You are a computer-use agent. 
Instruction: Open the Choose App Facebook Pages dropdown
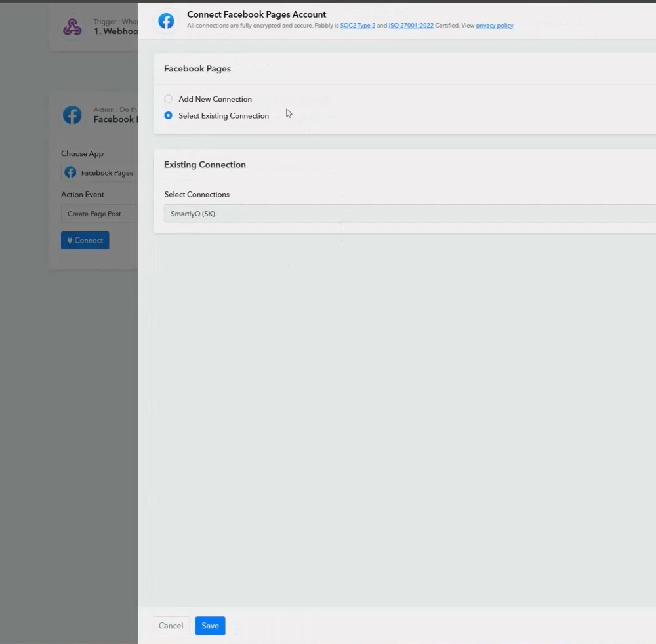[100, 172]
